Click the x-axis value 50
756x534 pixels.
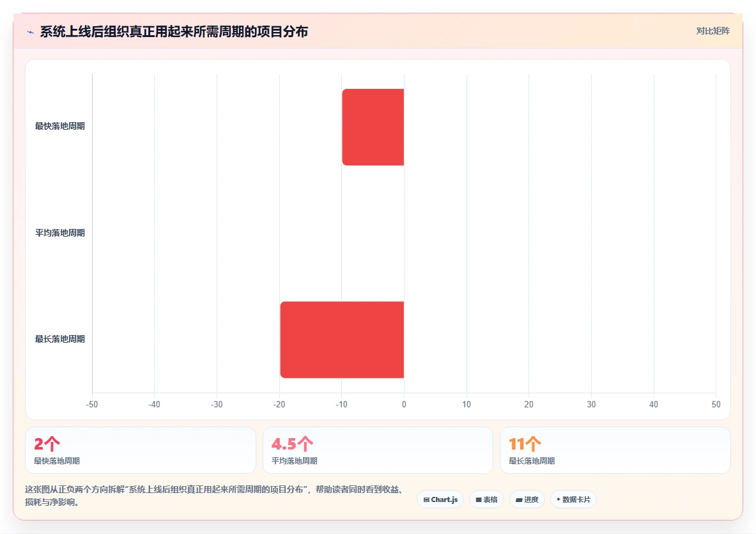coord(716,404)
